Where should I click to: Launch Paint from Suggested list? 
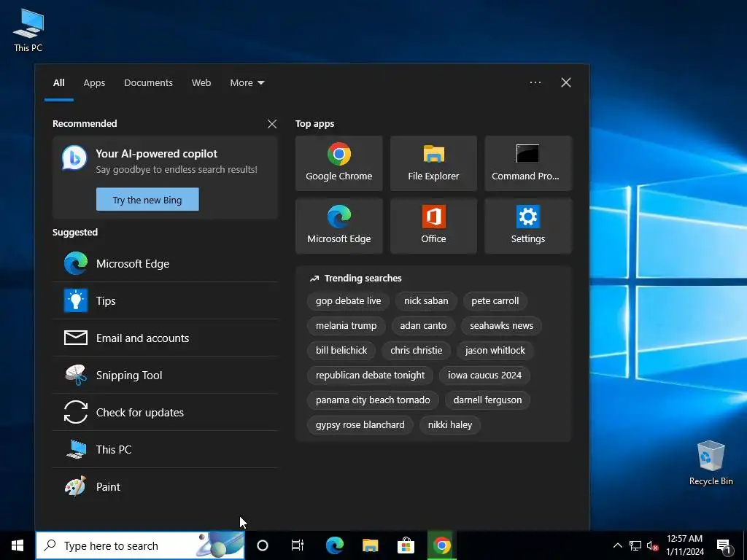[166, 486]
